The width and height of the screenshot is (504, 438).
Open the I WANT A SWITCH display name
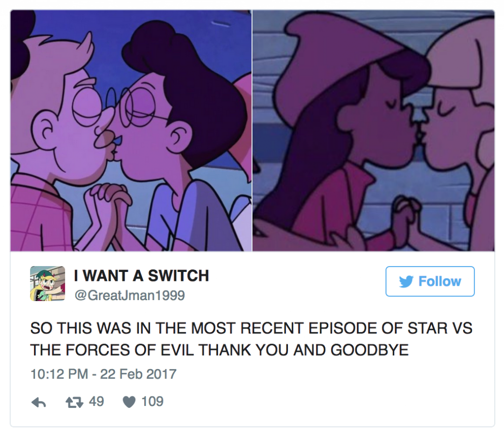click(141, 276)
